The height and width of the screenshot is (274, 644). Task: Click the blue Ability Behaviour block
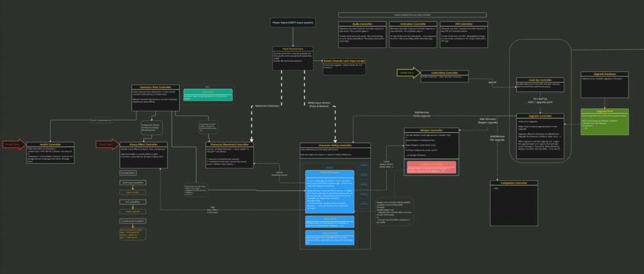pyautogui.click(x=330, y=191)
